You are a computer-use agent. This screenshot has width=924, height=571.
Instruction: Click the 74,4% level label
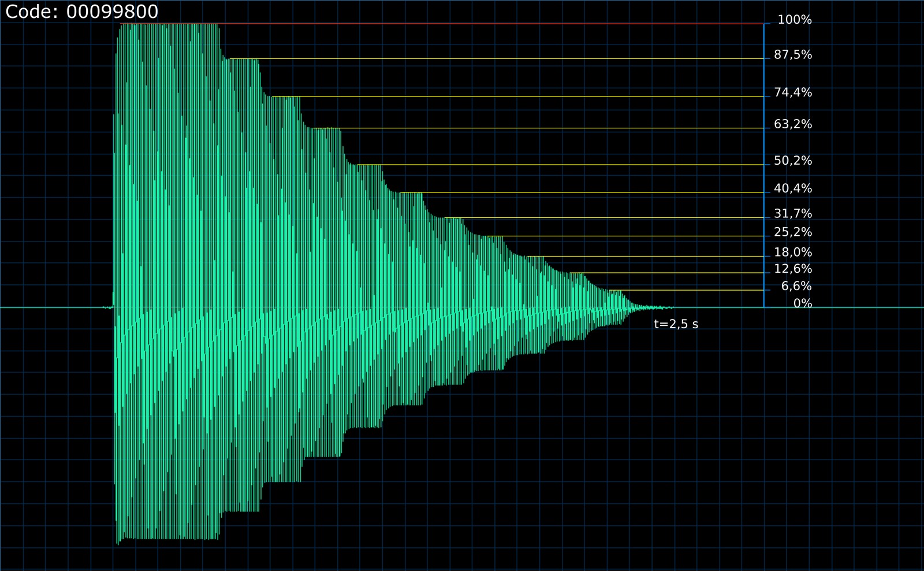pos(793,92)
